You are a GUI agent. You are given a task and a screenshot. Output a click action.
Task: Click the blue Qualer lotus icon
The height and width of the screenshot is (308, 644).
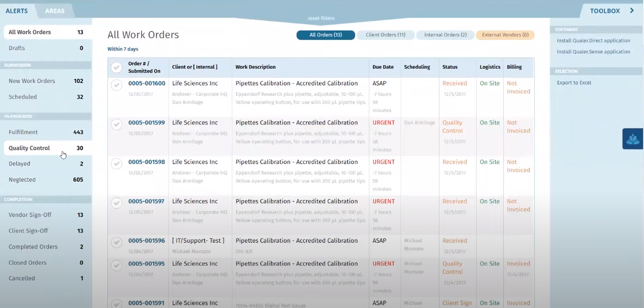(x=633, y=139)
